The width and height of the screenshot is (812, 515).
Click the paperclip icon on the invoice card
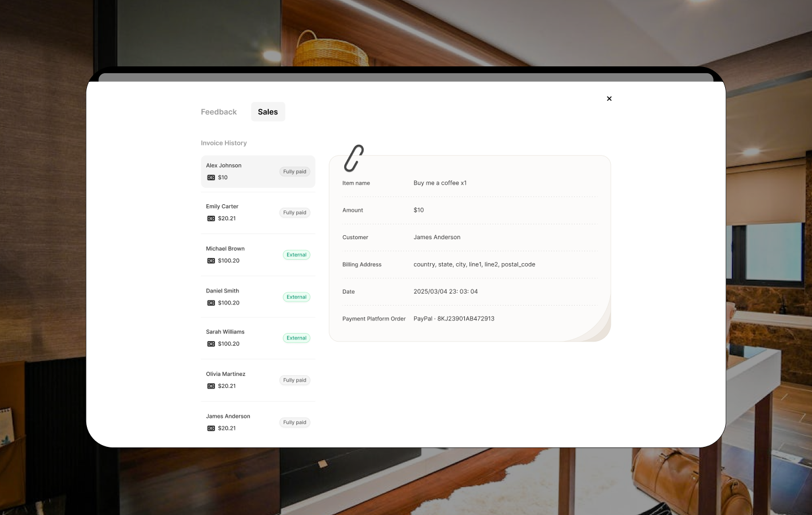(353, 158)
